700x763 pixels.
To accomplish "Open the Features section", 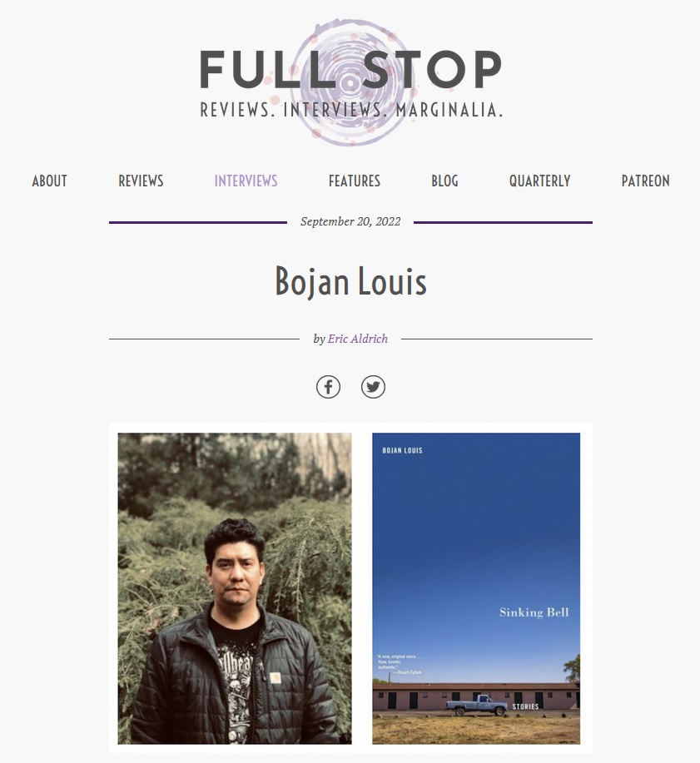I will tap(355, 181).
